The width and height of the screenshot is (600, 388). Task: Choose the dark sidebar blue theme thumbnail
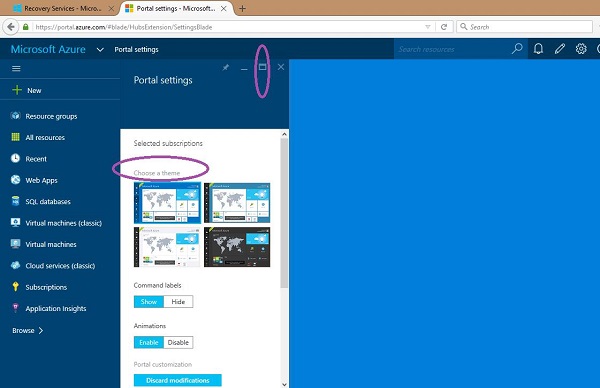click(x=237, y=203)
